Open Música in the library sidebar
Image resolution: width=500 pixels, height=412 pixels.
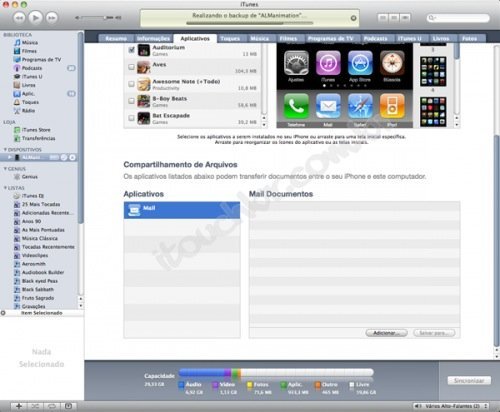(30, 43)
